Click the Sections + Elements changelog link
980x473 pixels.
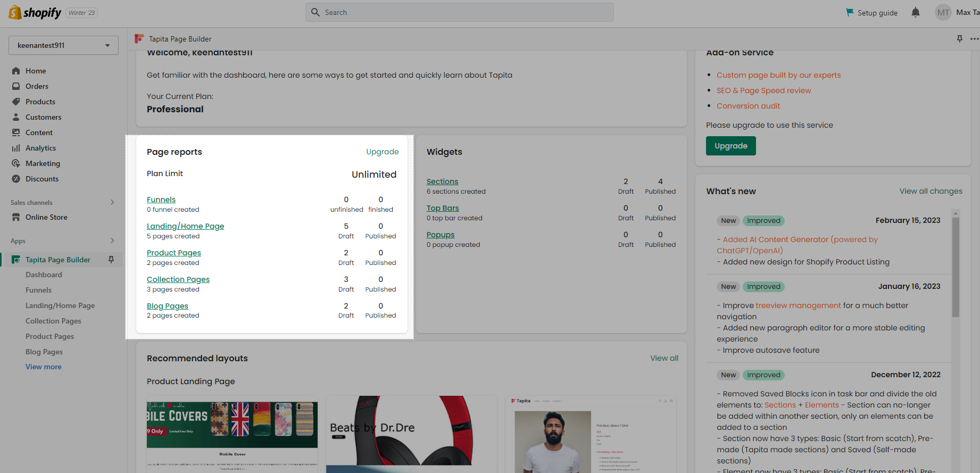[x=802, y=405]
